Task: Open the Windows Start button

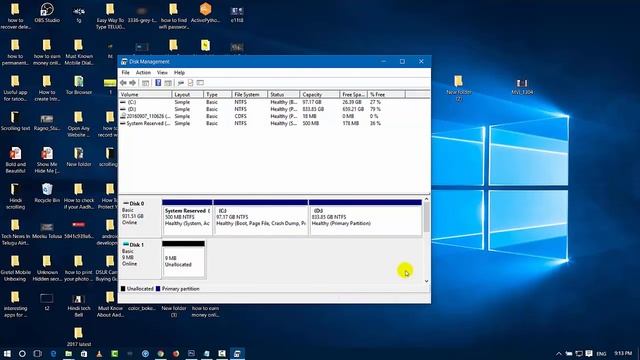Action: (x=7, y=353)
